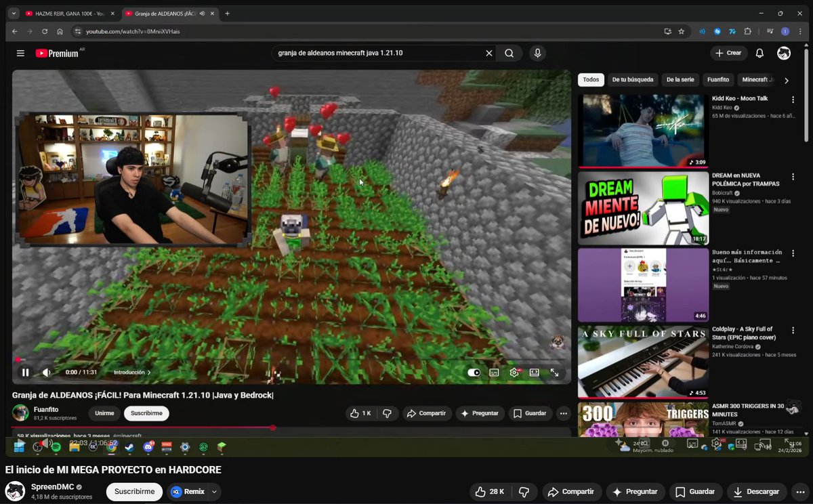The height and width of the screenshot is (504, 813).
Task: Select the Todos filter chip
Action: click(591, 80)
